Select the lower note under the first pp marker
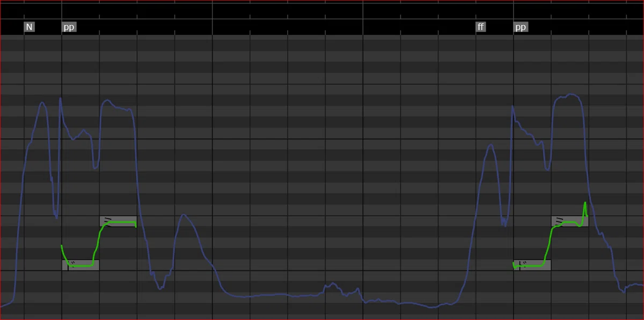 click(81, 264)
